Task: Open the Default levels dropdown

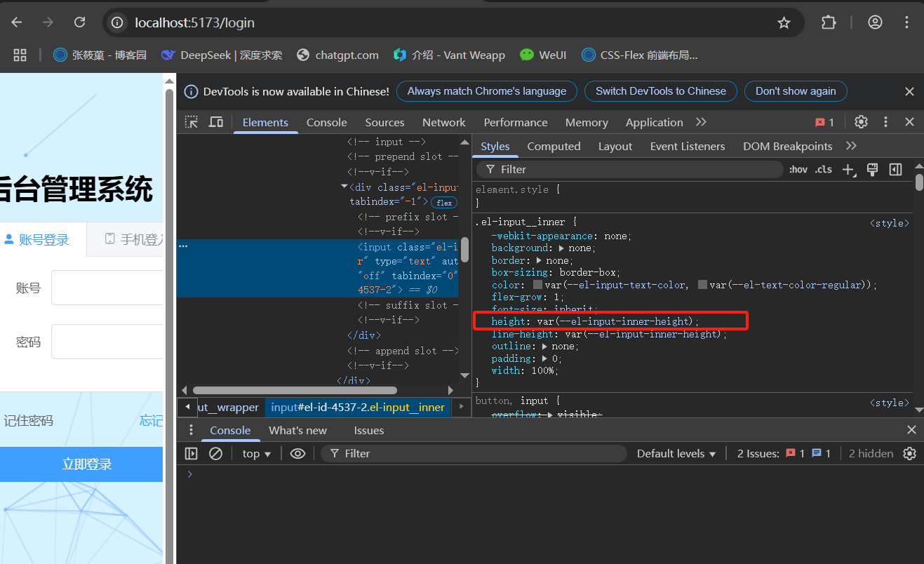Action: pos(676,453)
